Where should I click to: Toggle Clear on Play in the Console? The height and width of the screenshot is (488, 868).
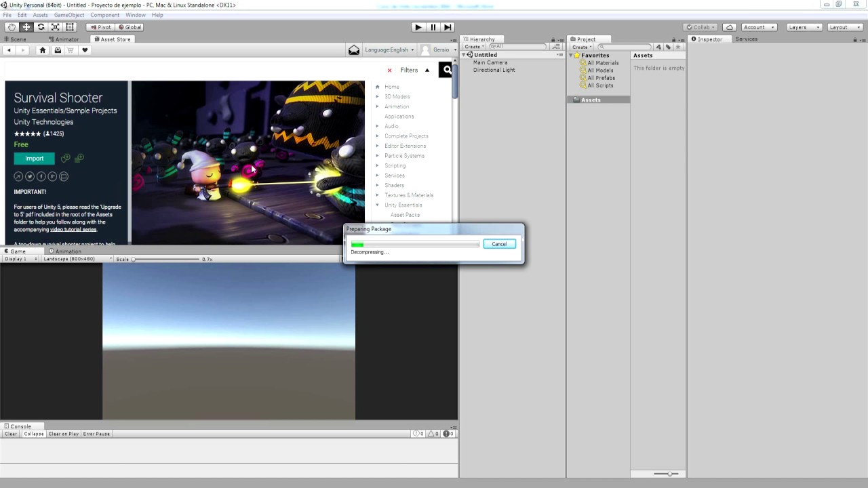(x=64, y=434)
